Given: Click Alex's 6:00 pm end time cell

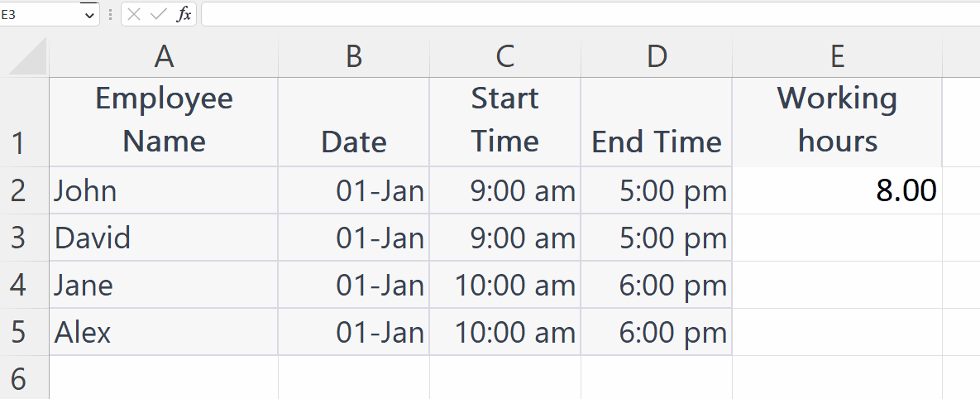Looking at the screenshot, I should pyautogui.click(x=657, y=331).
